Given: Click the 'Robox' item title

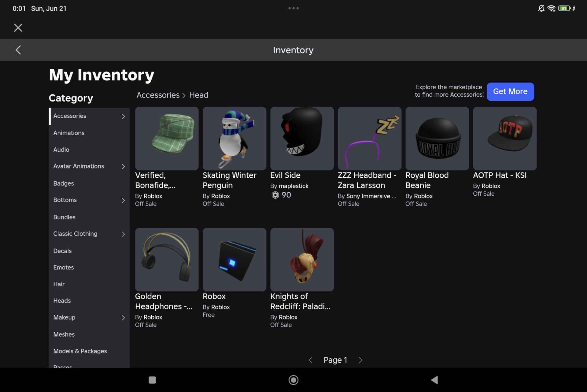Looking at the screenshot, I should click(x=214, y=296).
